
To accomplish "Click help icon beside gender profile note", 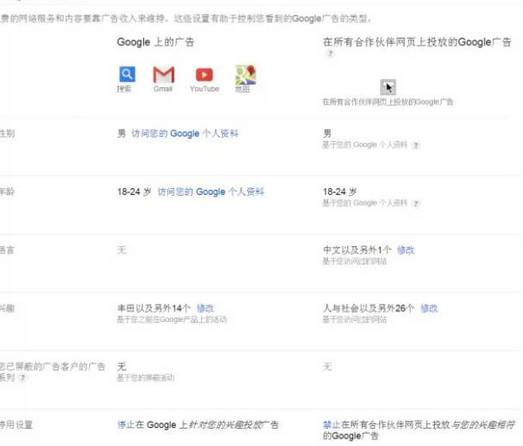I will click(415, 145).
